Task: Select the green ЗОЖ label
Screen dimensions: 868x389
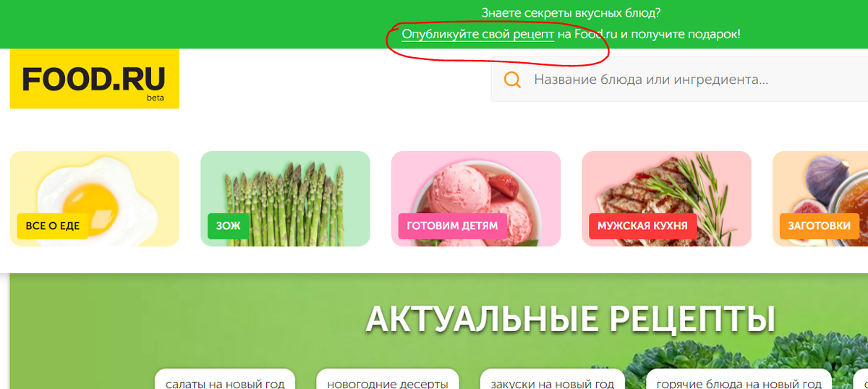Action: [228, 226]
